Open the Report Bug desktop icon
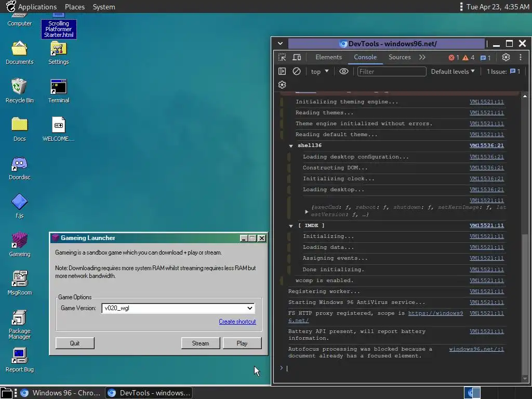 point(19,360)
